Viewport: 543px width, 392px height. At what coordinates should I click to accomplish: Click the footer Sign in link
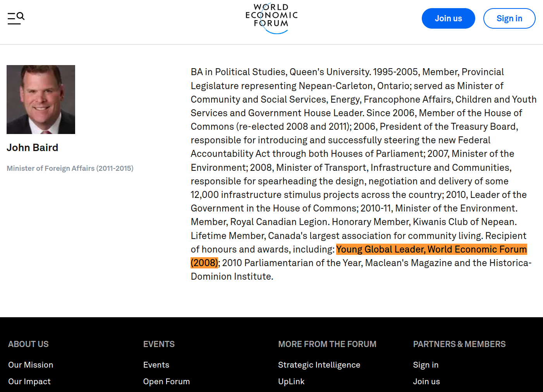coord(426,365)
